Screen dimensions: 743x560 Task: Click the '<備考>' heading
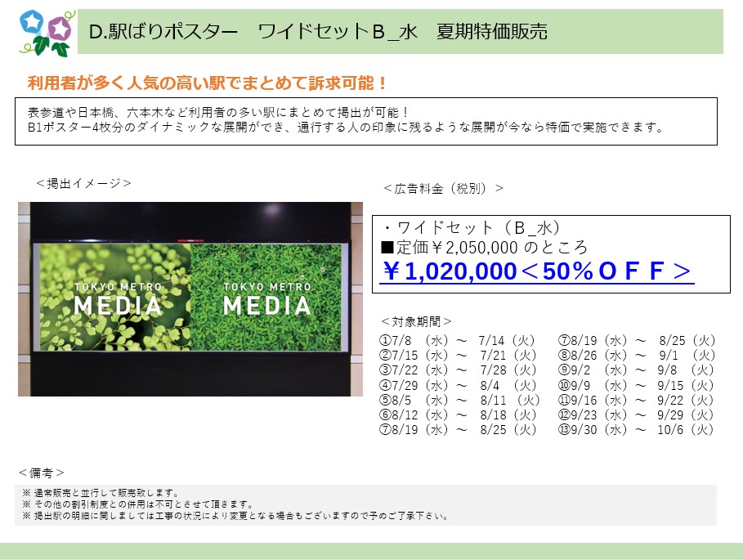41,473
